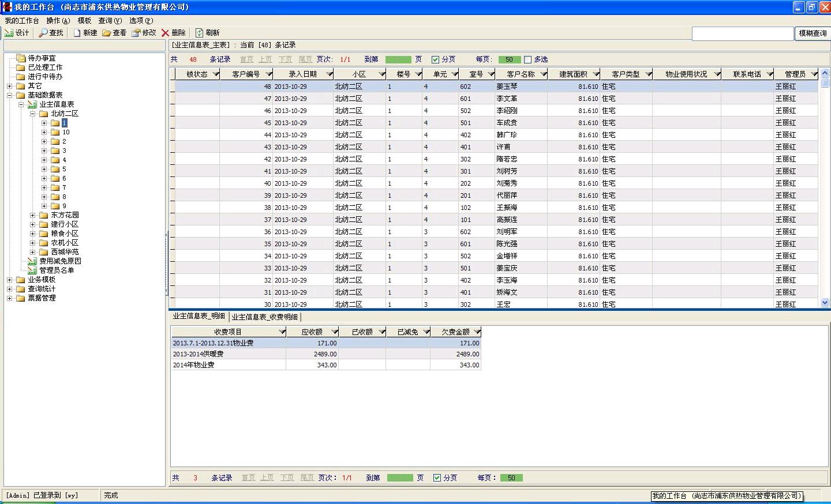Viewport: 831px width, 504px height.
Task: Open the 客户名称 column filter dropdown
Action: click(544, 74)
